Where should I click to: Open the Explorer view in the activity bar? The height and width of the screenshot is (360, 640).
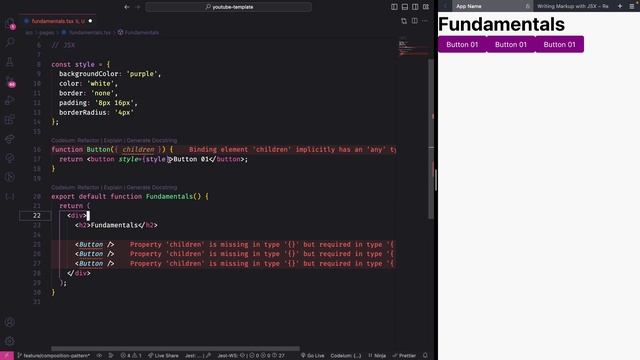[x=10, y=23]
